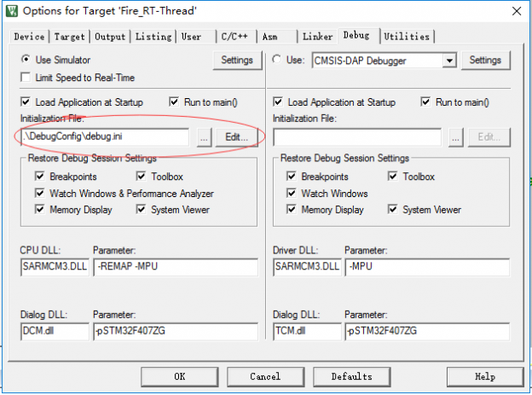Click the simulator Initialization File field

click(104, 137)
